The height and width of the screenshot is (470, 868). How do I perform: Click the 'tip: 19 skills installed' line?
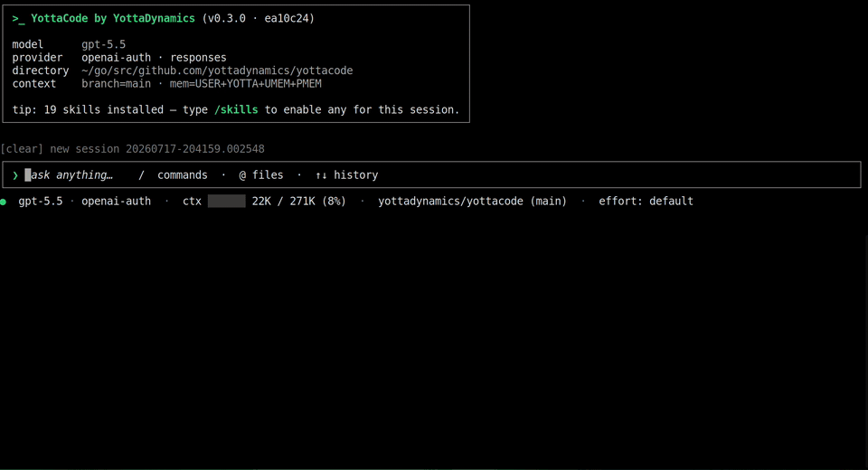(x=236, y=109)
